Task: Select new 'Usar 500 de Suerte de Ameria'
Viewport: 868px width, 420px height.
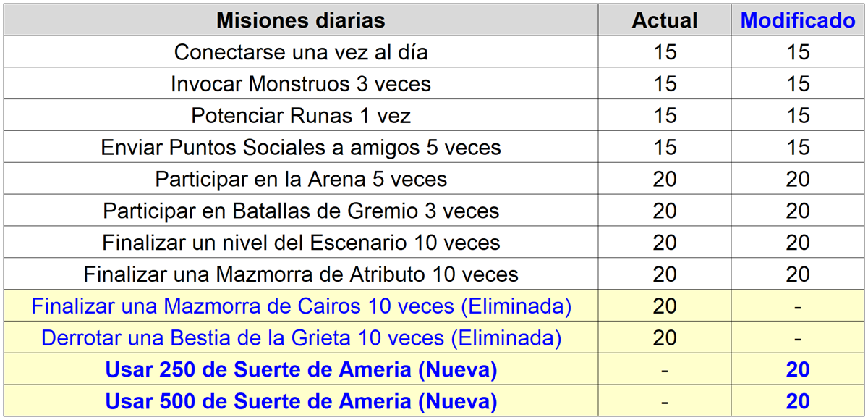Action: click(301, 401)
